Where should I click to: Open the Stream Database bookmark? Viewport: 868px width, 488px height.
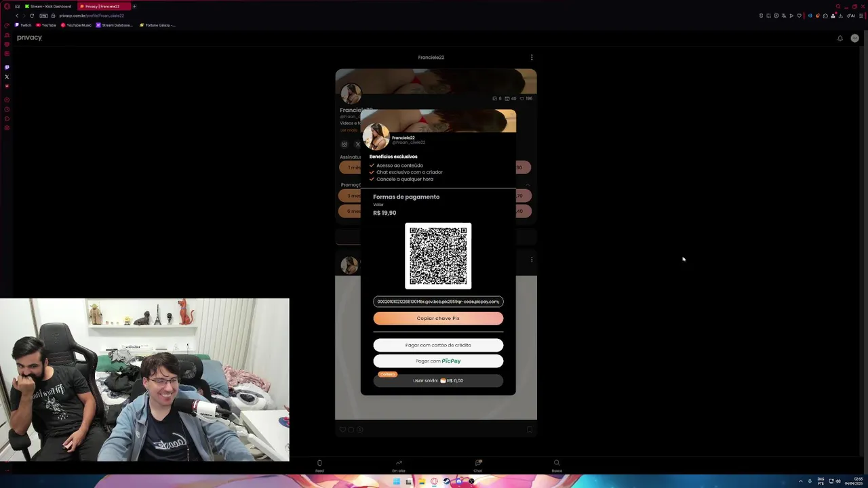click(115, 25)
